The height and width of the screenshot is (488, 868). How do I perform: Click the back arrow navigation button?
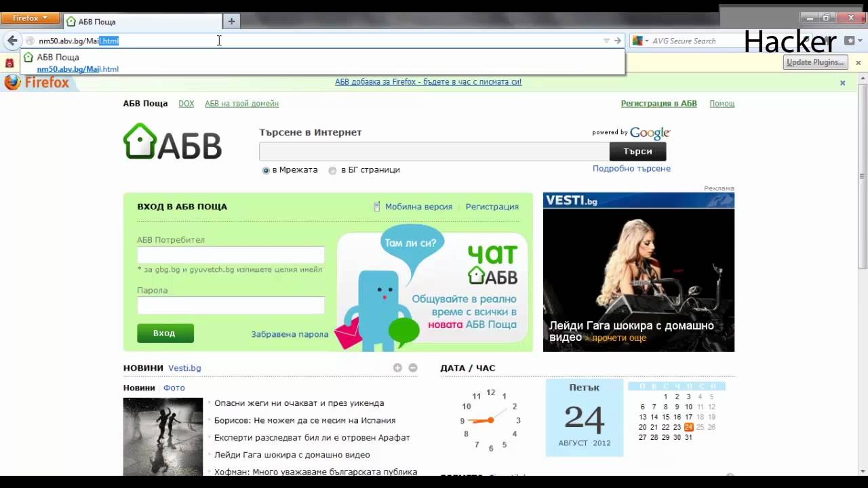[12, 41]
